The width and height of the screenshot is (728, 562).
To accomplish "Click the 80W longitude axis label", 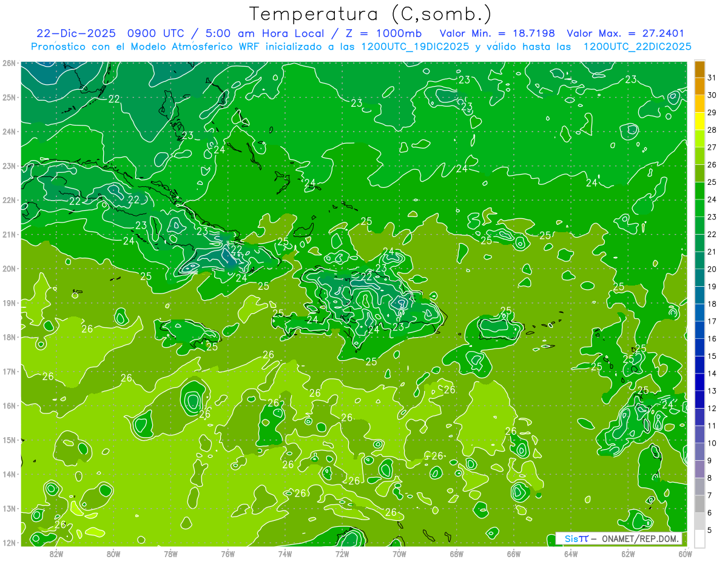I will pos(113,554).
